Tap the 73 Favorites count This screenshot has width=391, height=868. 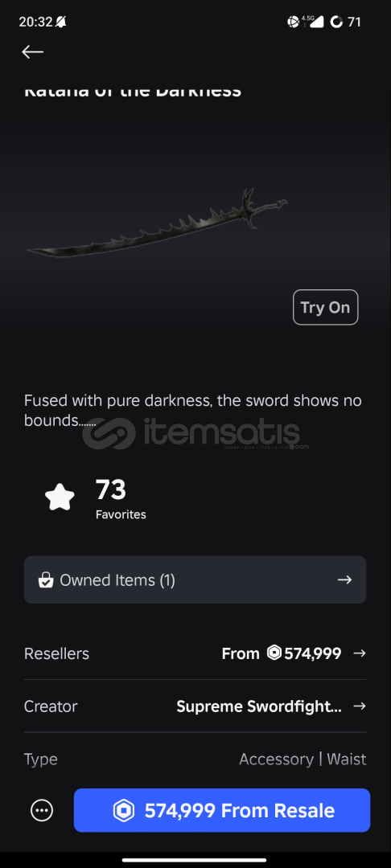pos(121,498)
